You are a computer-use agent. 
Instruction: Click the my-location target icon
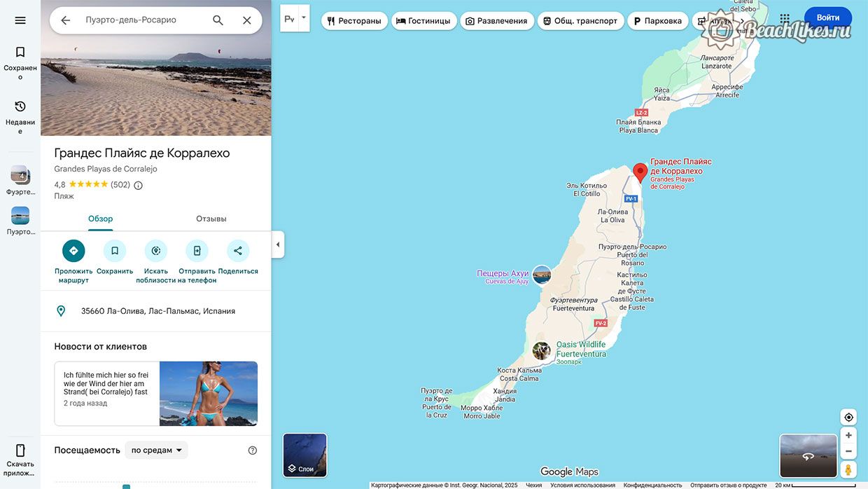pyautogui.click(x=848, y=417)
